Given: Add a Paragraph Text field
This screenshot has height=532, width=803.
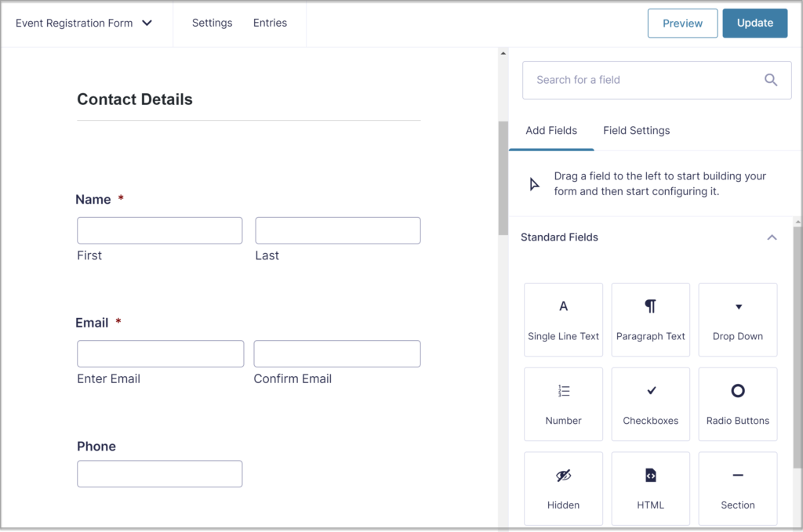Looking at the screenshot, I should (650, 320).
